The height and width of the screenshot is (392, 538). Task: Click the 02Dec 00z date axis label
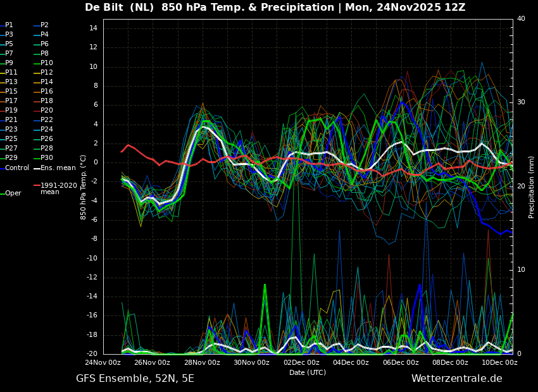(x=301, y=362)
